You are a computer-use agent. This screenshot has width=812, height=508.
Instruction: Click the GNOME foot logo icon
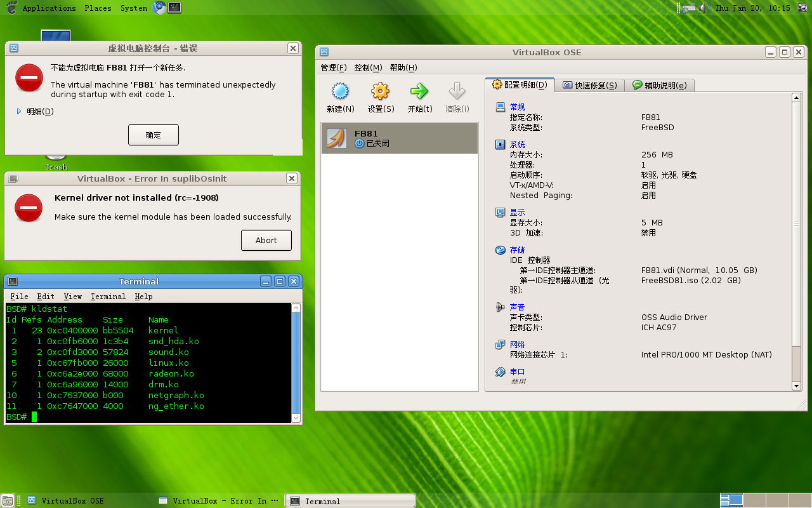(x=11, y=8)
